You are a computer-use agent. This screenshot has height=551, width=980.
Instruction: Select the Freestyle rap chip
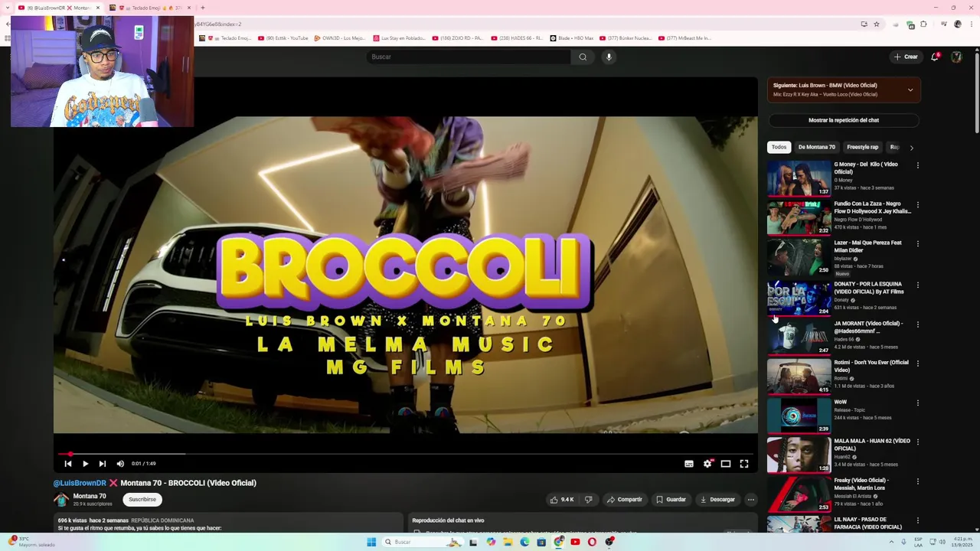862,147
